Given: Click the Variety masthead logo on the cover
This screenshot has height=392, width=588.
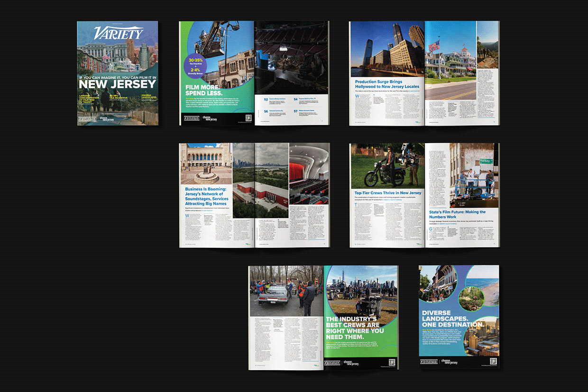Looking at the screenshot, I should [x=118, y=33].
